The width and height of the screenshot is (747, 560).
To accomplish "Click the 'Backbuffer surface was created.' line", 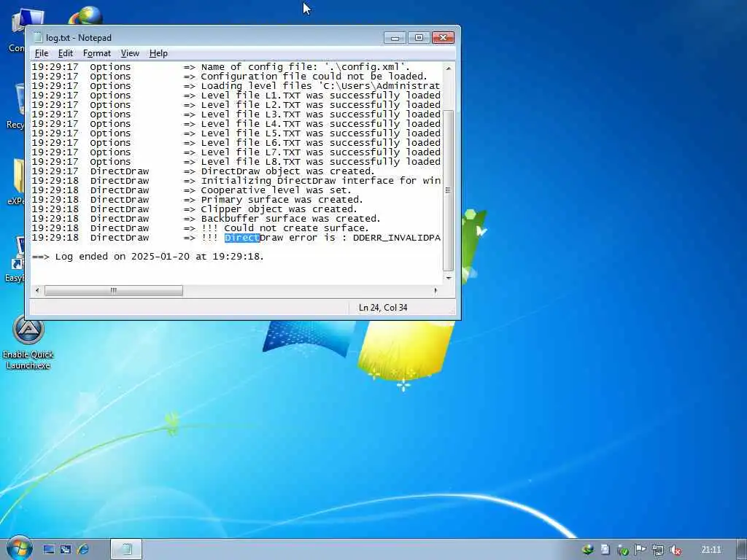I will click(x=206, y=219).
